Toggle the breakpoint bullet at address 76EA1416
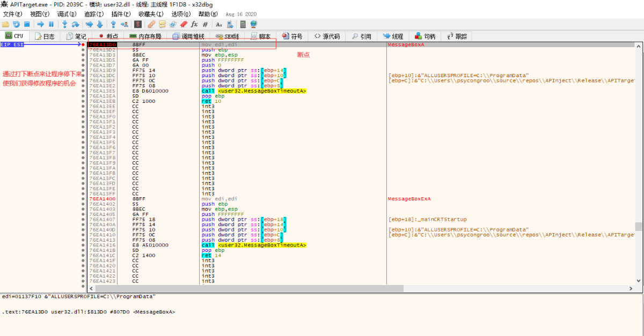644x336 pixels. (83, 245)
